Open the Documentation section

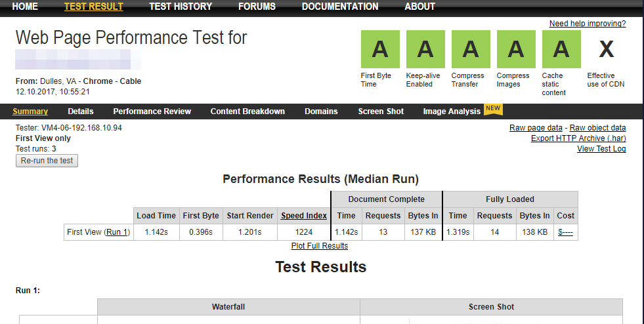pyautogui.click(x=340, y=7)
